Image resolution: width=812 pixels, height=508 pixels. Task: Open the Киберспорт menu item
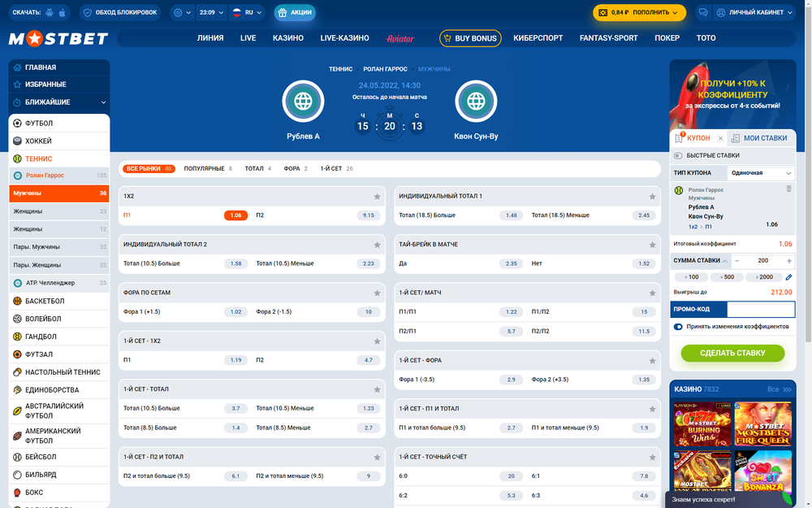538,38
